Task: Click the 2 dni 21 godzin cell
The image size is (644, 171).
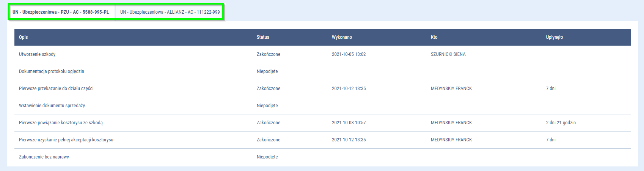Action: click(561, 123)
